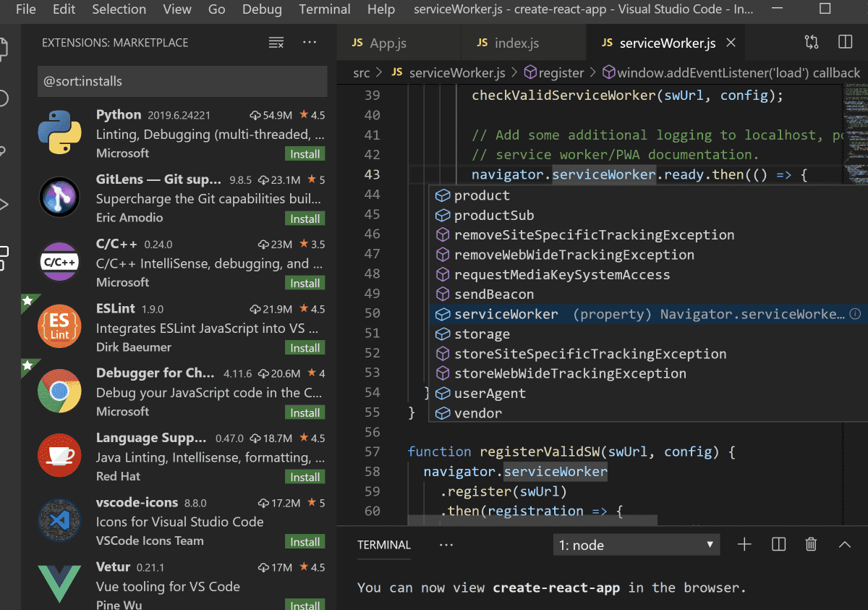Open the '1: node' terminal dropdown
Image resolution: width=868 pixels, height=610 pixels.
pos(637,545)
